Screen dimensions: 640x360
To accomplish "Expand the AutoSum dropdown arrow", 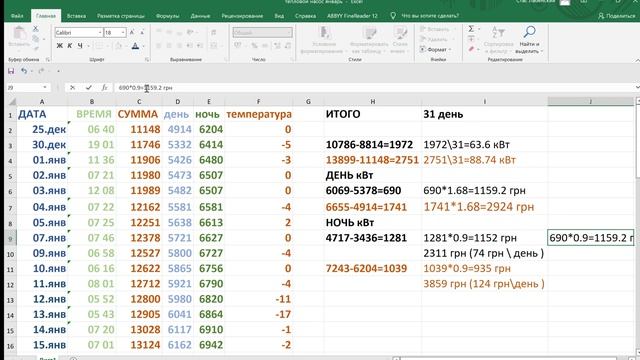I will 479,29.
